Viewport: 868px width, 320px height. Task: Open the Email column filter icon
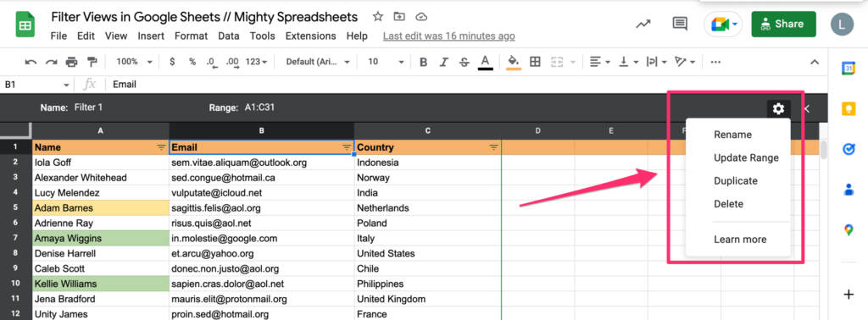pyautogui.click(x=347, y=147)
